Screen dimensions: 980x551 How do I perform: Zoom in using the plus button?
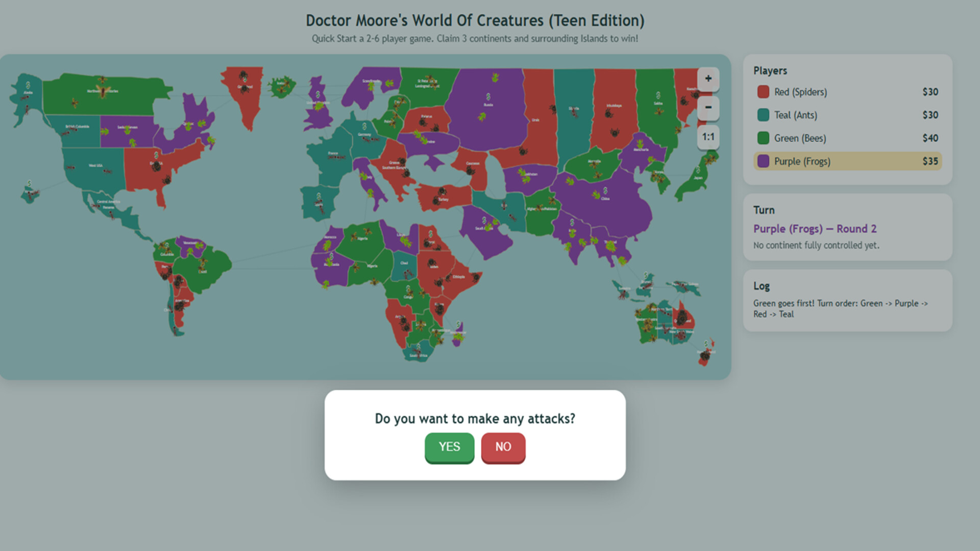tap(708, 79)
